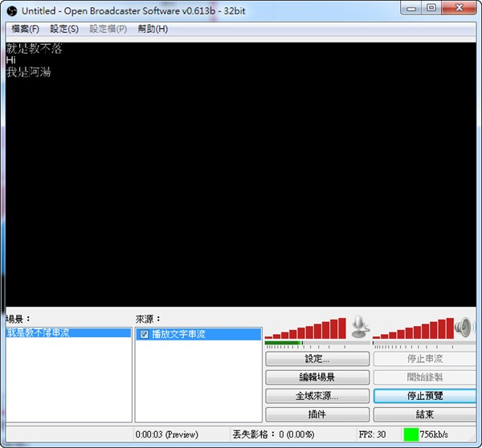Open the 設定(S) menu

click(x=64, y=29)
